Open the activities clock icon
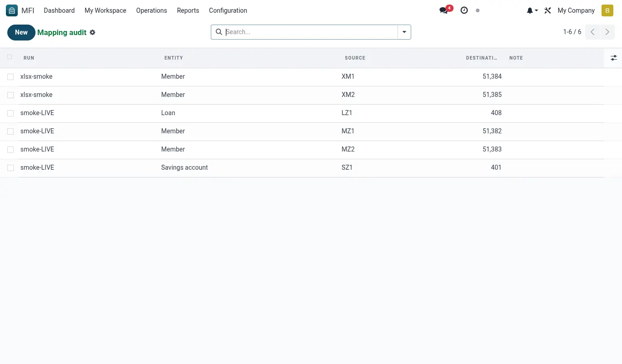This screenshot has width=622, height=364. click(x=464, y=10)
